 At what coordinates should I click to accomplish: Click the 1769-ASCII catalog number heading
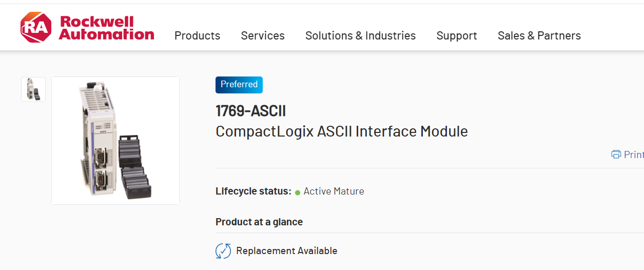pos(250,111)
